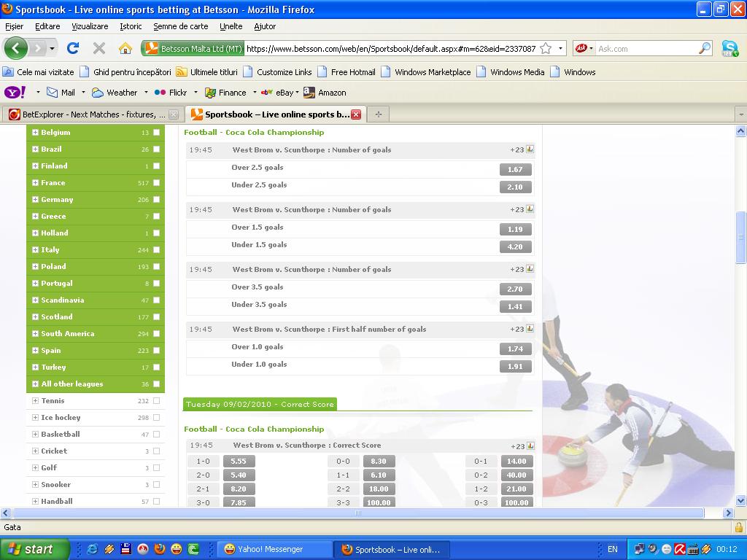Open stats icon for First half number of goals
The height and width of the screenshot is (560, 747).
click(x=530, y=329)
